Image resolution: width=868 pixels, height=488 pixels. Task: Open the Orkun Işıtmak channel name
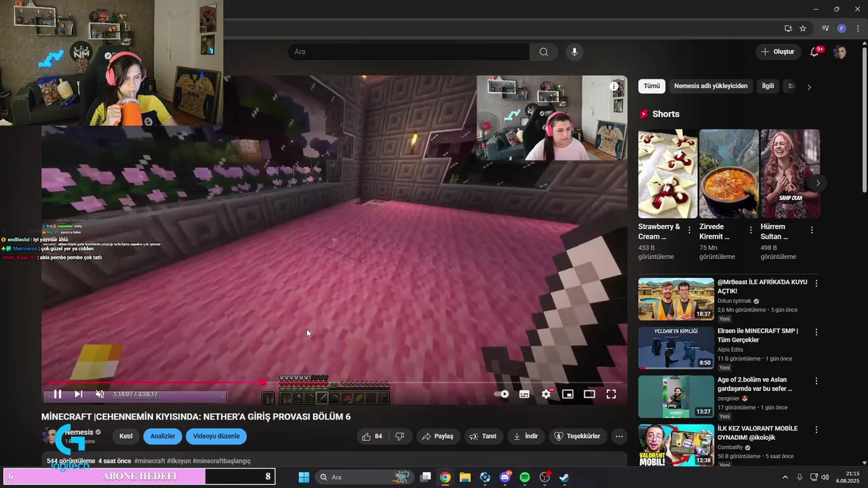pos(734,301)
